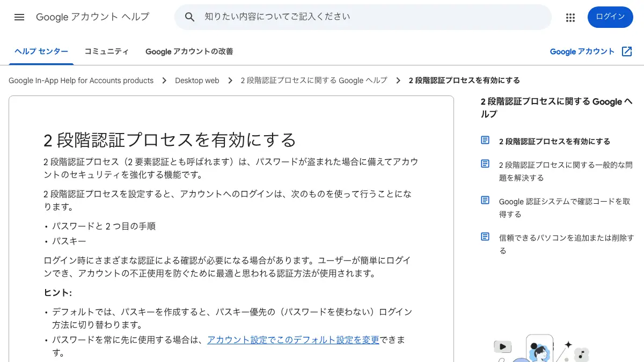Open sidebar article 一般的な問題を解決する
644x362 pixels.
[x=566, y=171]
